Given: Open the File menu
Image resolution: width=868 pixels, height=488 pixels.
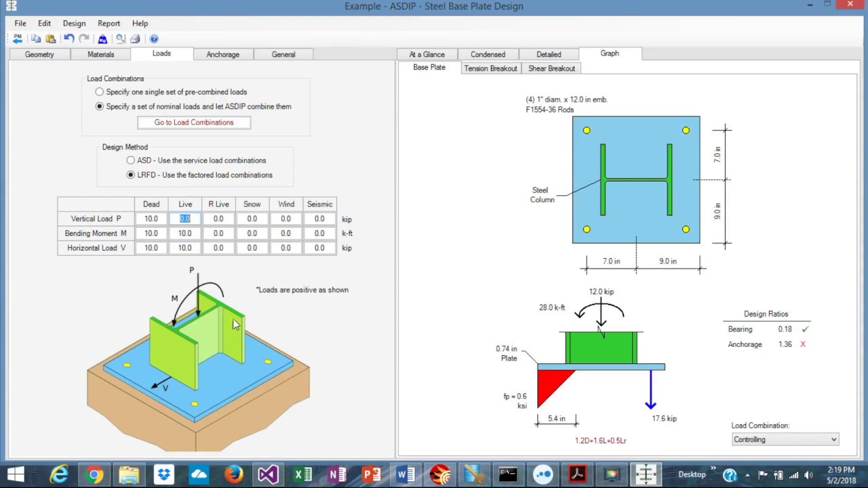Looking at the screenshot, I should [20, 23].
